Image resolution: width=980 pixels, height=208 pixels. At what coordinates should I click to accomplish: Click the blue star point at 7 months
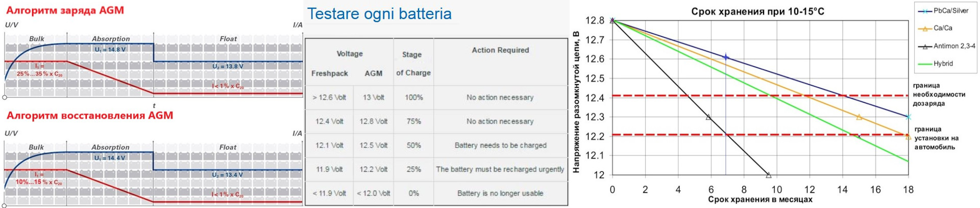pyautogui.click(x=726, y=58)
